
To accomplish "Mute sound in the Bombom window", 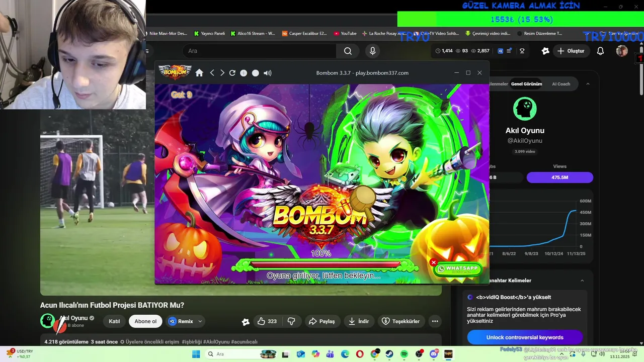I will [267, 73].
